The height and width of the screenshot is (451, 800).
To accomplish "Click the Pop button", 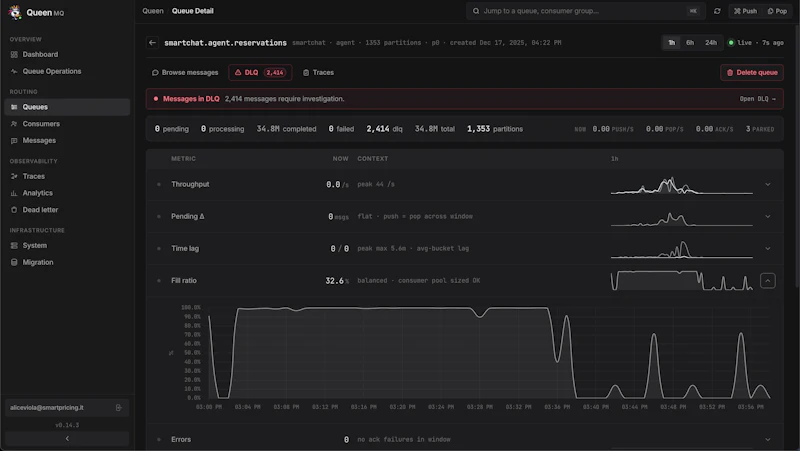I will (x=777, y=11).
